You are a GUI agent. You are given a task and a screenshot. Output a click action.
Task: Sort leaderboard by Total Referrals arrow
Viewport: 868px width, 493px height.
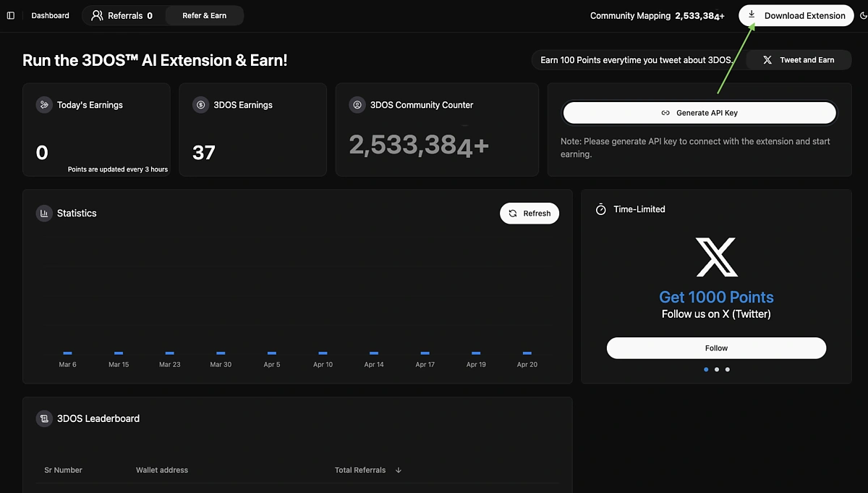tap(398, 470)
